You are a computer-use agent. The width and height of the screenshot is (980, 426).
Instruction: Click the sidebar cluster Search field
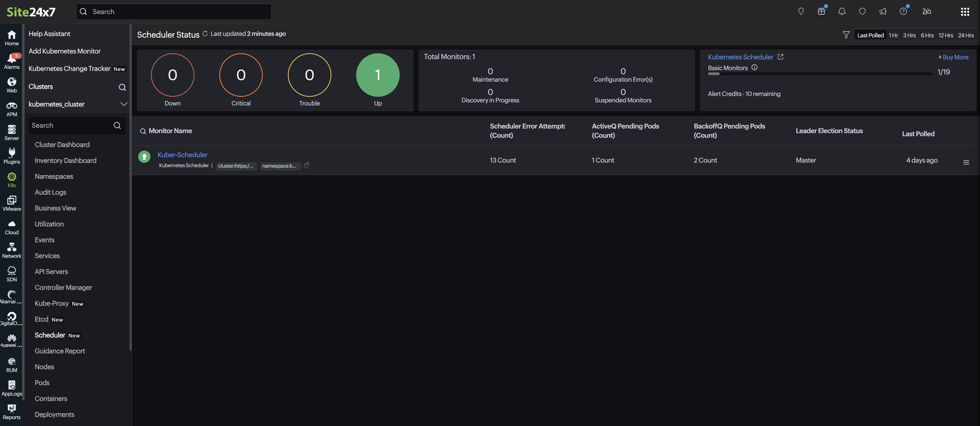point(77,125)
